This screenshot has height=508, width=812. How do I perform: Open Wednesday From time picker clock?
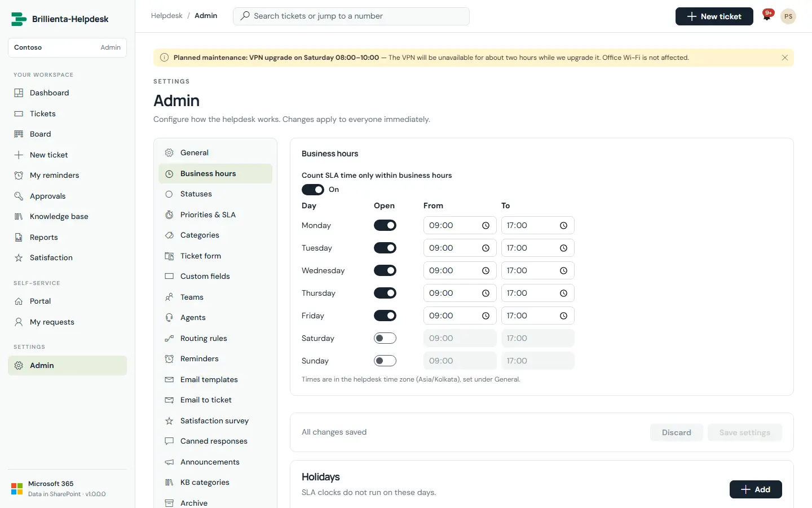486,270
